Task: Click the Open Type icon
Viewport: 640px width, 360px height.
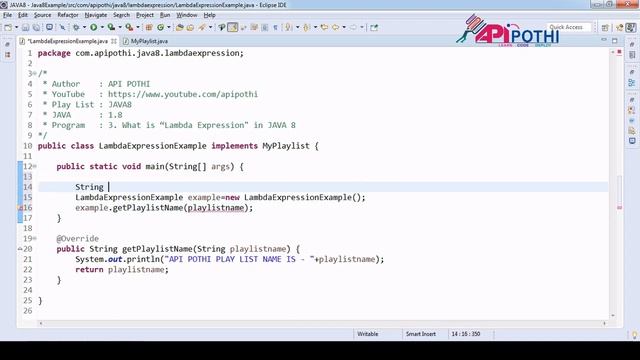Action: 180,27
